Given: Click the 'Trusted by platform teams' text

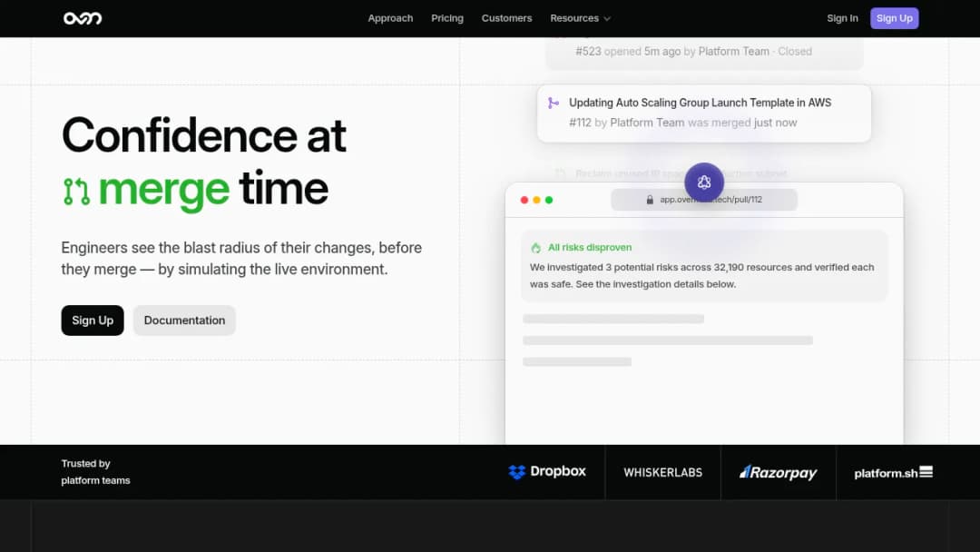Looking at the screenshot, I should click(x=95, y=472).
